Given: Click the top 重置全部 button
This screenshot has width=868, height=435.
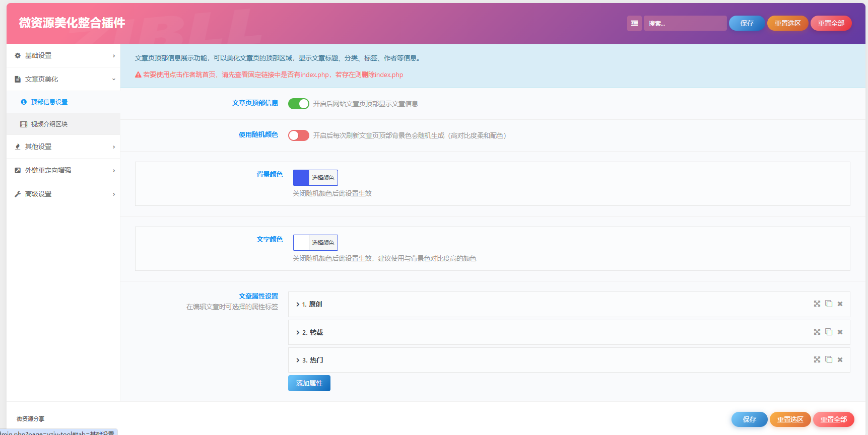Looking at the screenshot, I should [x=831, y=23].
